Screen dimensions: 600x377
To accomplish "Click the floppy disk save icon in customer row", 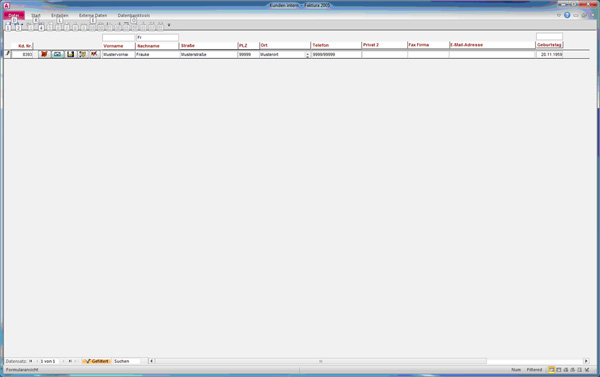I will click(x=70, y=54).
